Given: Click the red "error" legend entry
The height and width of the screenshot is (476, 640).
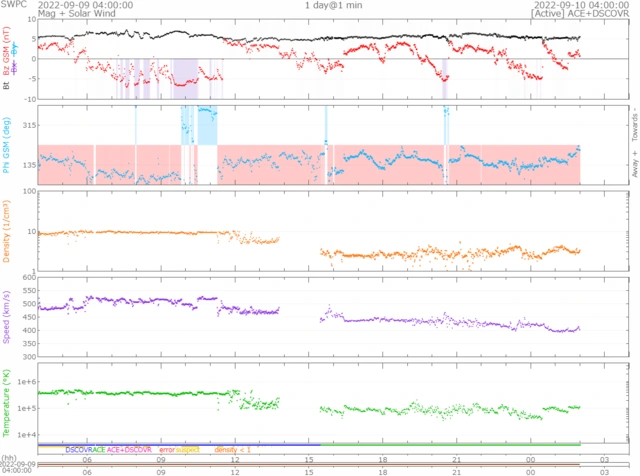Looking at the screenshot, I should [167, 450].
